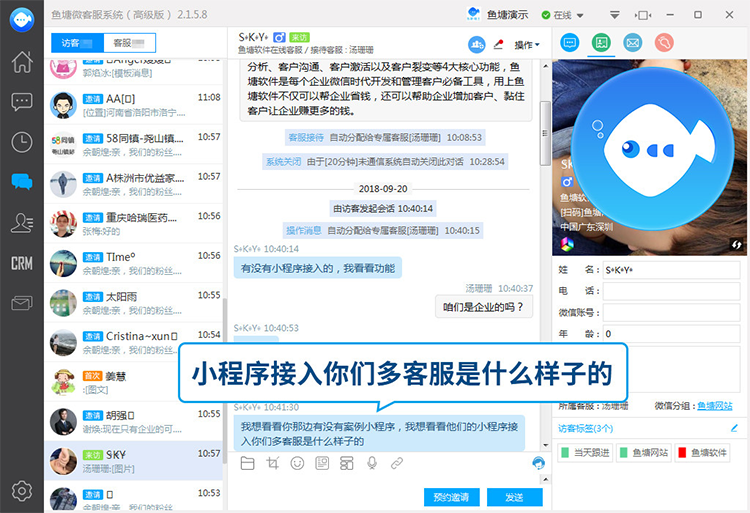Switch to the 客服 tab

129,43
